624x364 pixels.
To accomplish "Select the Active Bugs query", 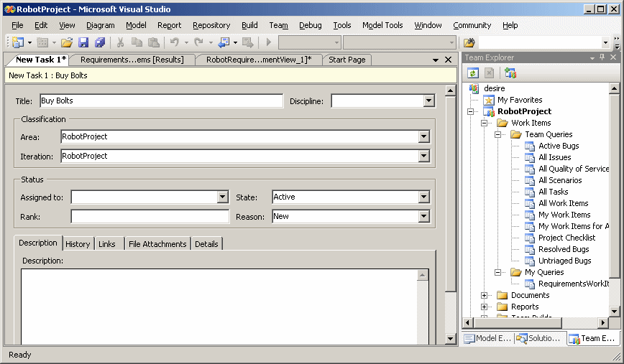I will (559, 146).
